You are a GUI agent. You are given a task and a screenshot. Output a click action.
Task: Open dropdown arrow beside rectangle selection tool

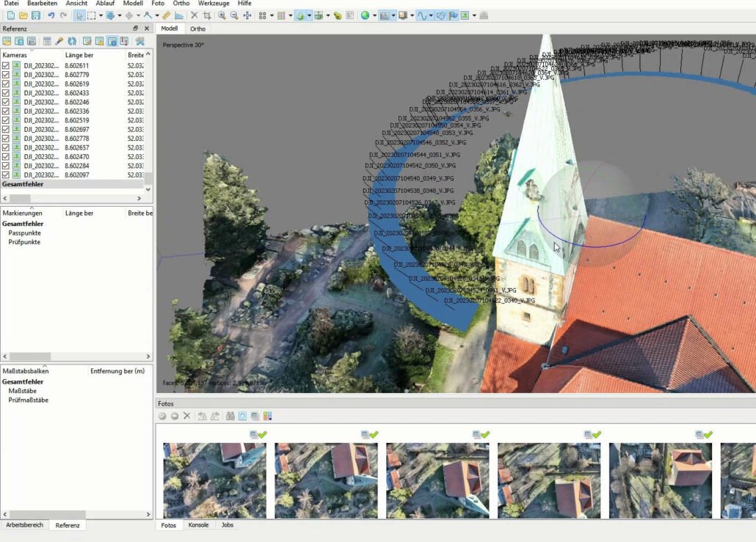[101, 15]
